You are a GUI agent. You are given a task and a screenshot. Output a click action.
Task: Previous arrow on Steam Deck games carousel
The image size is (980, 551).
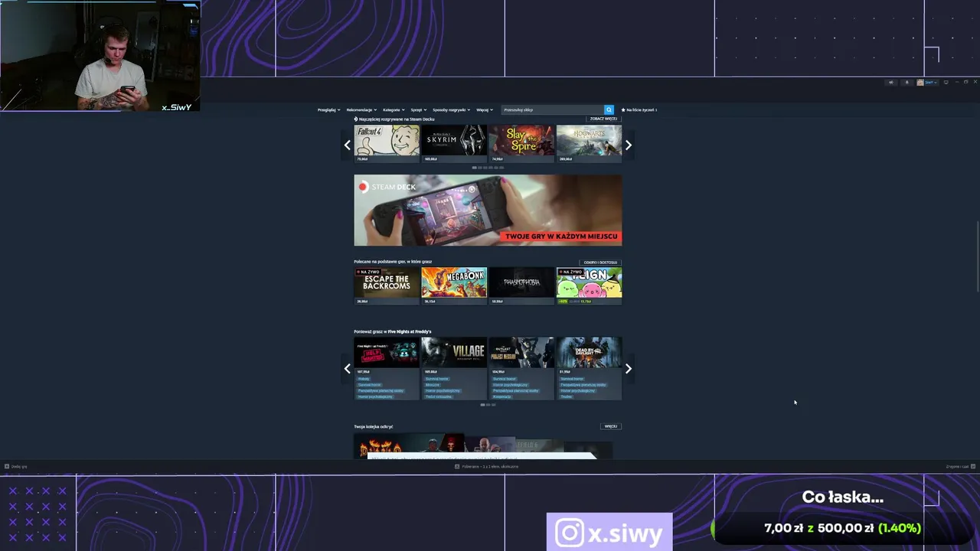pyautogui.click(x=348, y=145)
